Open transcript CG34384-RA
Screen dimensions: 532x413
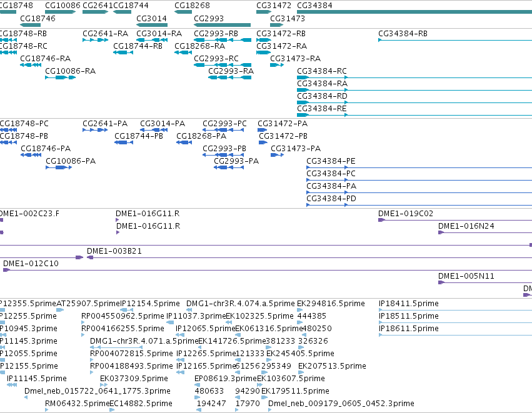click(322, 84)
